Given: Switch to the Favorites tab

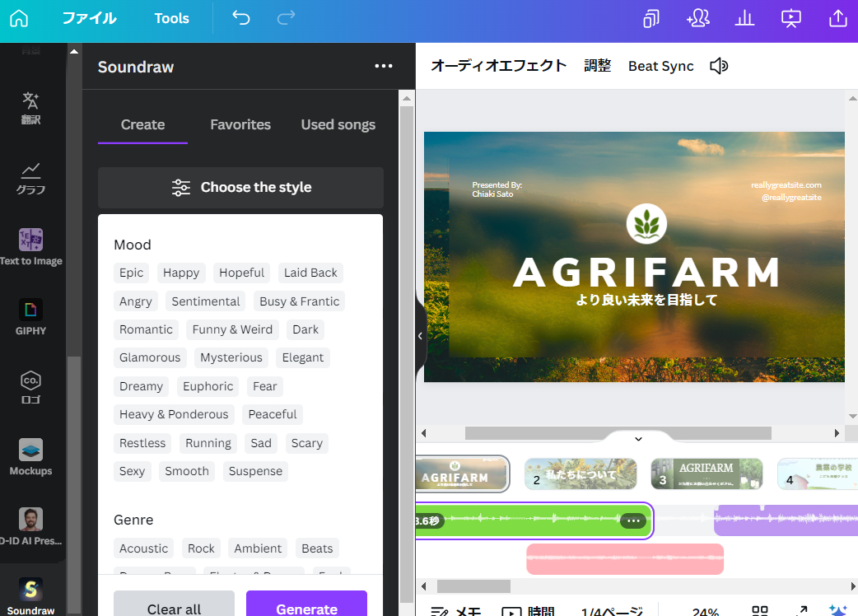Looking at the screenshot, I should click(240, 124).
